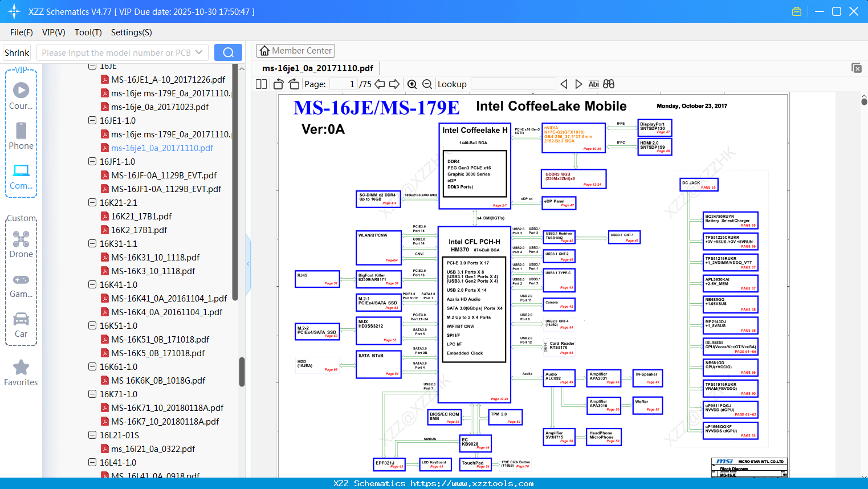Go to the previous PDF page arrow
868x489 pixels.
[x=380, y=84]
